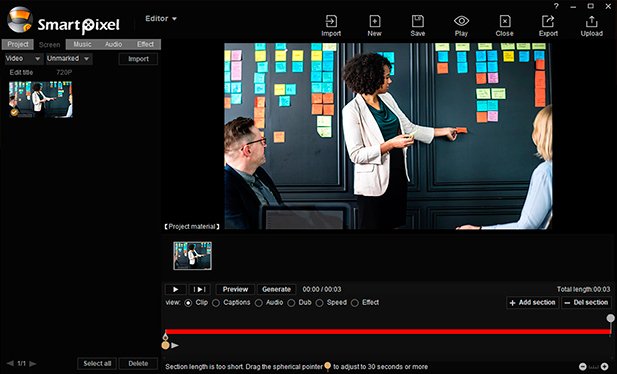Expand the Video type dropdown
This screenshot has width=617, height=374.
(23, 59)
